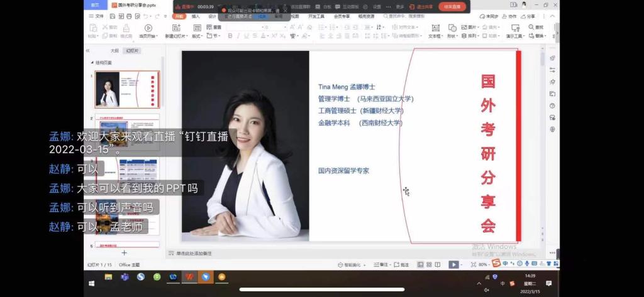Switch to 大纲 (Outline) panel view

click(x=114, y=50)
